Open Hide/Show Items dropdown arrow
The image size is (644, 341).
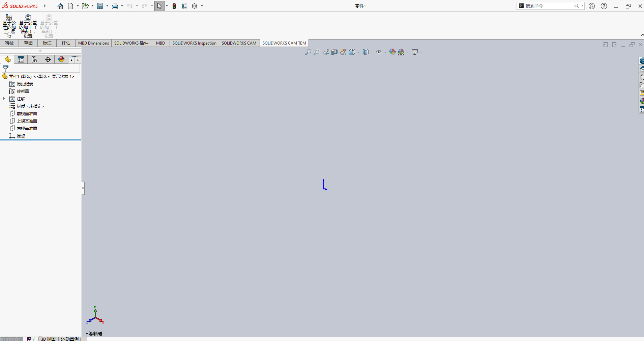coord(385,52)
